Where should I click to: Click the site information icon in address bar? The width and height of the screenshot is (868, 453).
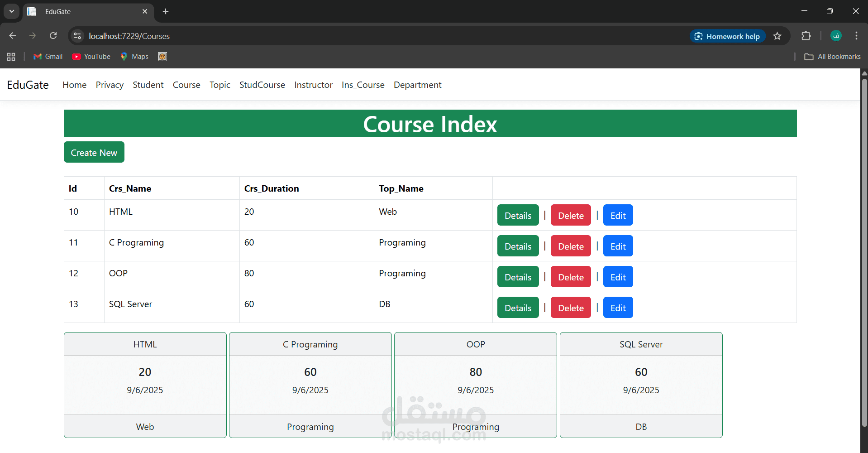(77, 36)
